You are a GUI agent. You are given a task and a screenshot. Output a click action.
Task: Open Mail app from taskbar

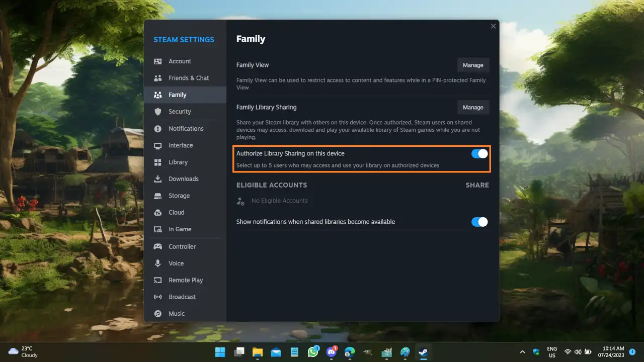click(276, 352)
